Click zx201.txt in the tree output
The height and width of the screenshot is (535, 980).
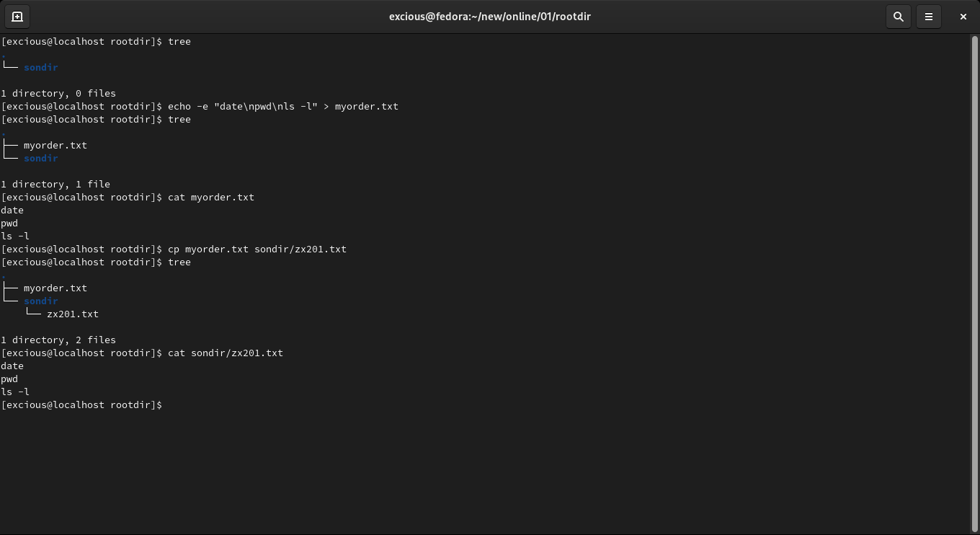pos(73,314)
